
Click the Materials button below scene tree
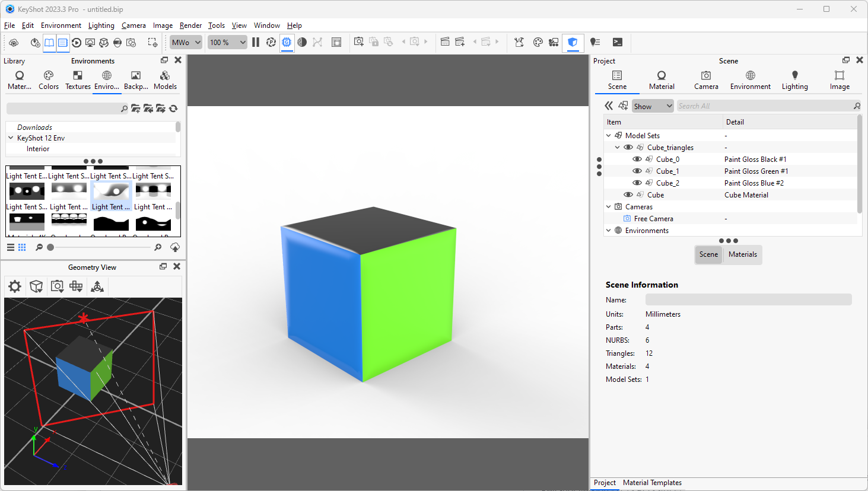[743, 254]
